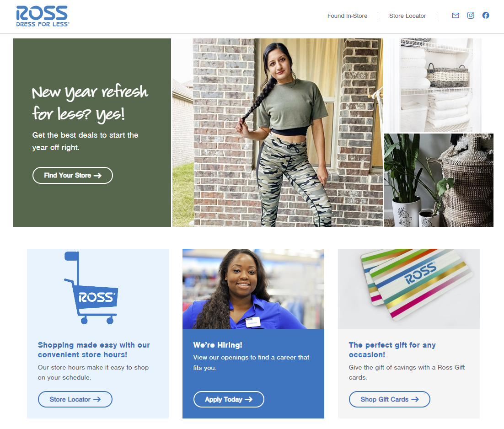This screenshot has height=429, width=504.
Task: Click 'Shopping made easy' store hours heading
Action: 94,349
